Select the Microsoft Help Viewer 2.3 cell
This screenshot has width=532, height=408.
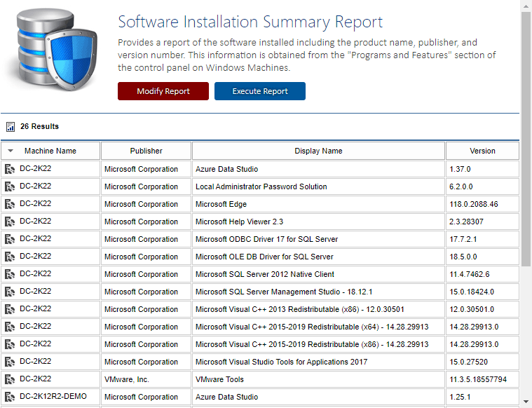pyautogui.click(x=318, y=222)
